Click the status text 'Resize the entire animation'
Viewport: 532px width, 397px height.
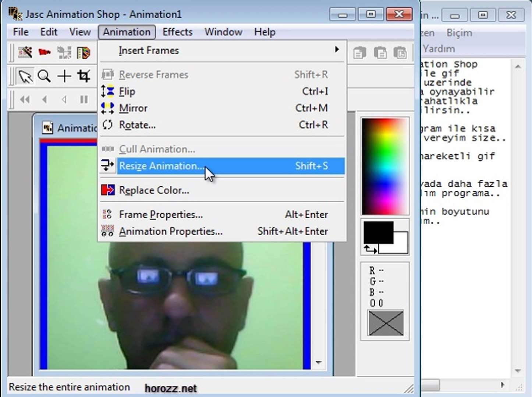69,387
